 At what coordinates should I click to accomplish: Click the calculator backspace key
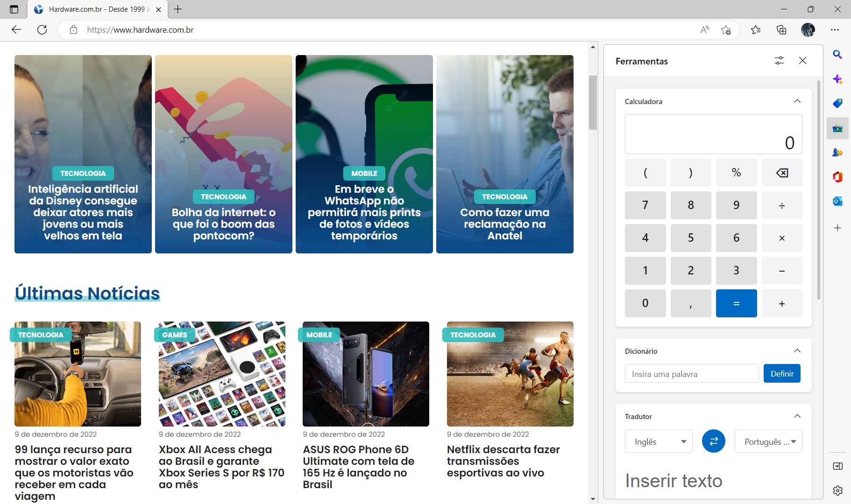pos(782,173)
